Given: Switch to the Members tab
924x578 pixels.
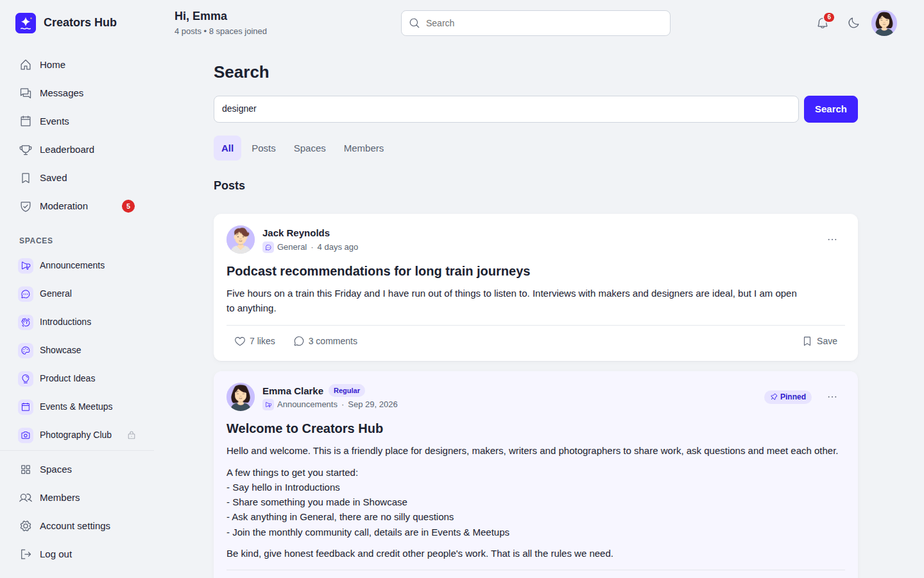Looking at the screenshot, I should pyautogui.click(x=364, y=148).
